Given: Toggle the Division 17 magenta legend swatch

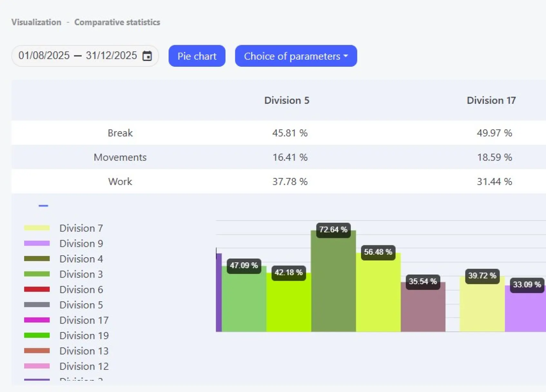Looking at the screenshot, I should point(37,320).
